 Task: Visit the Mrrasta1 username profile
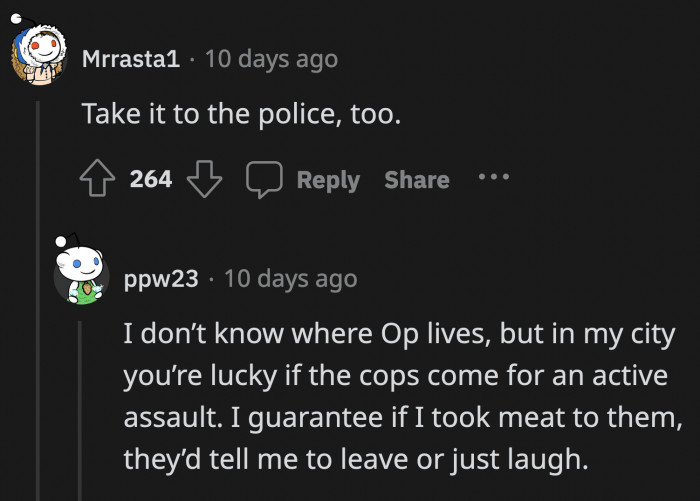131,59
